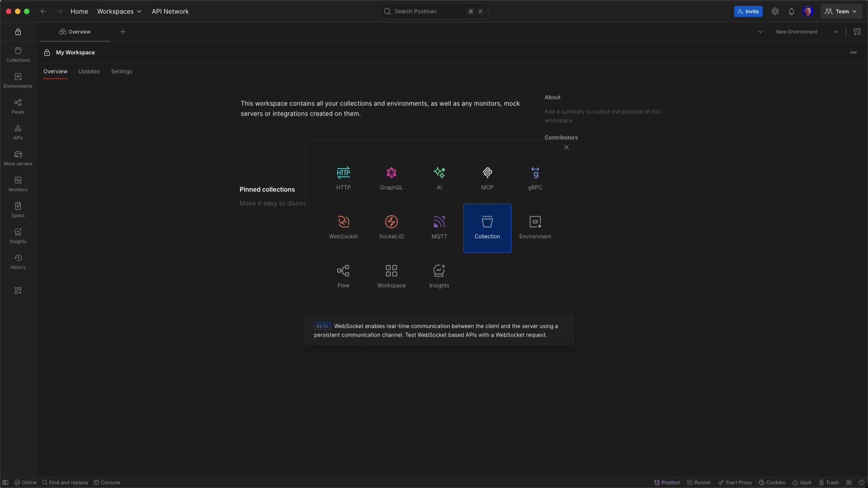Screen dimensions: 868x488
Task: Close the create new dialog
Action: (566, 147)
